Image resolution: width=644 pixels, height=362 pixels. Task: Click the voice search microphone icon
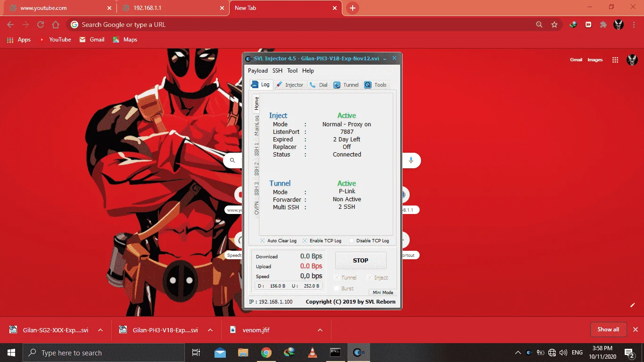pos(411,160)
